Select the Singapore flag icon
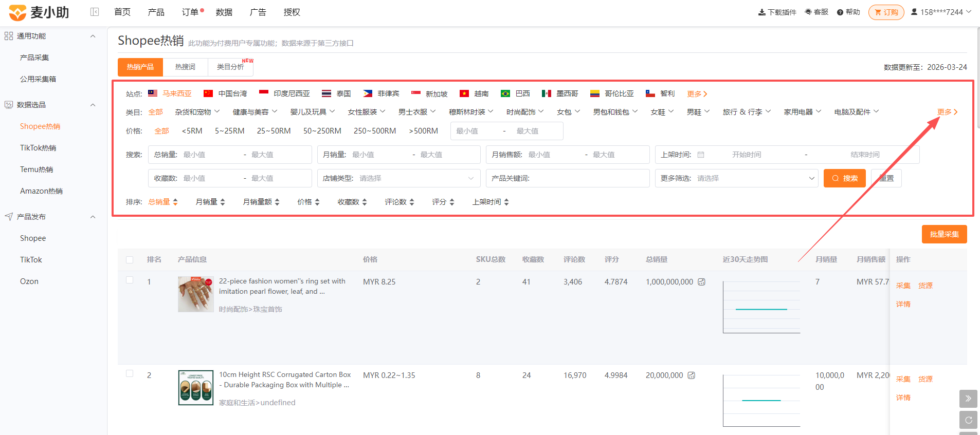Viewport: 980px width, 435px height. click(416, 93)
